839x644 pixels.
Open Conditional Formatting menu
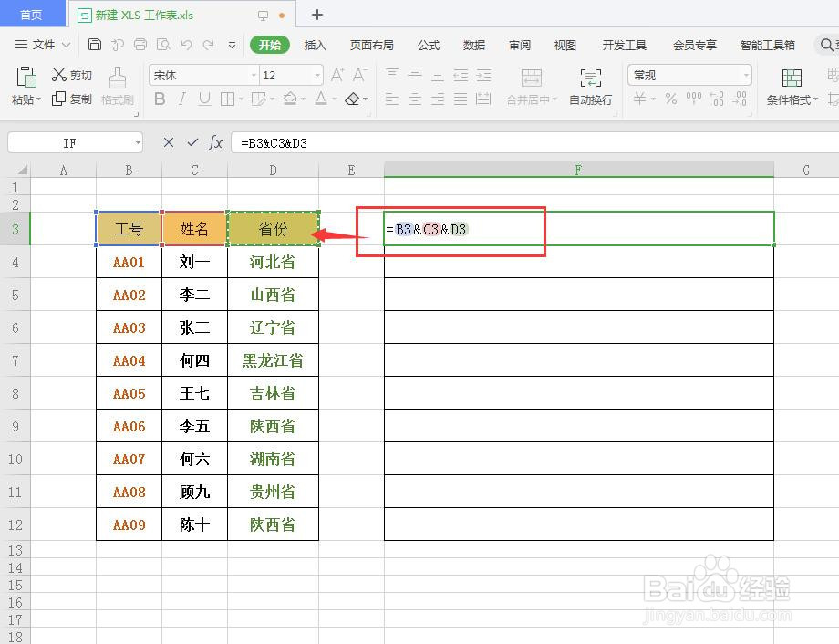[x=792, y=86]
